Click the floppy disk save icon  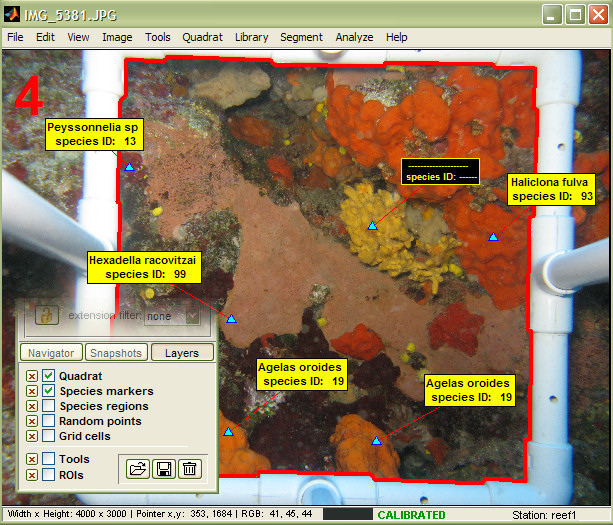pos(164,467)
